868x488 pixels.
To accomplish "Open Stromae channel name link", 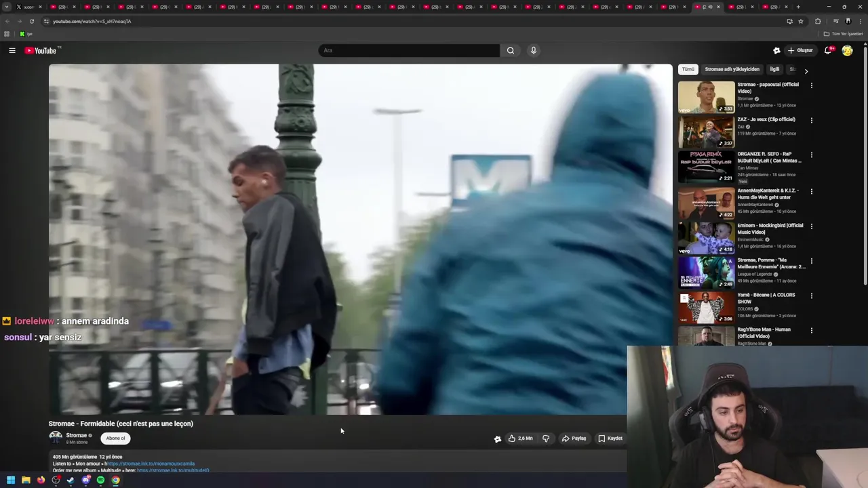I will [76, 436].
